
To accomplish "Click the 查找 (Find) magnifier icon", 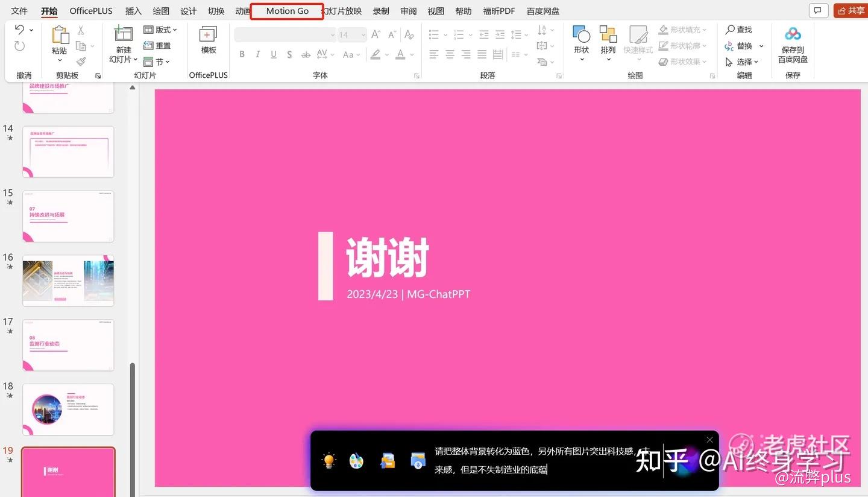I will coord(730,30).
